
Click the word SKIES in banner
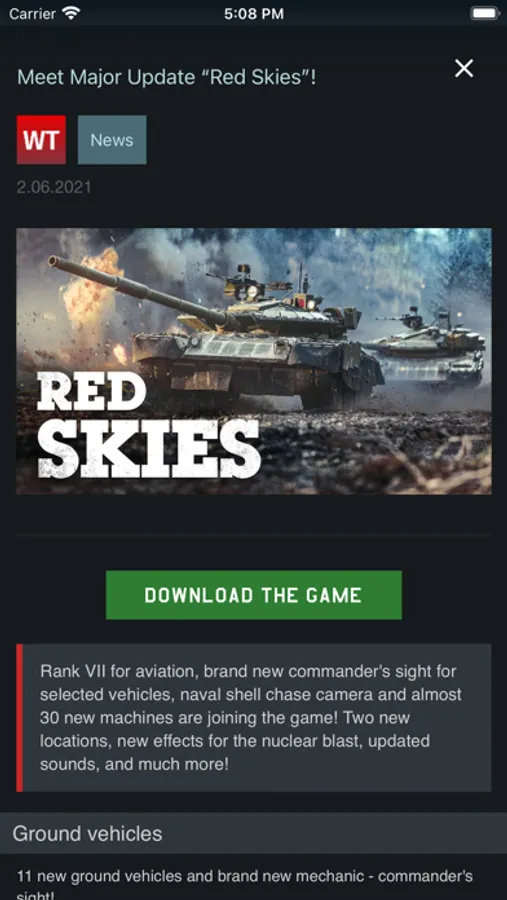(x=149, y=449)
